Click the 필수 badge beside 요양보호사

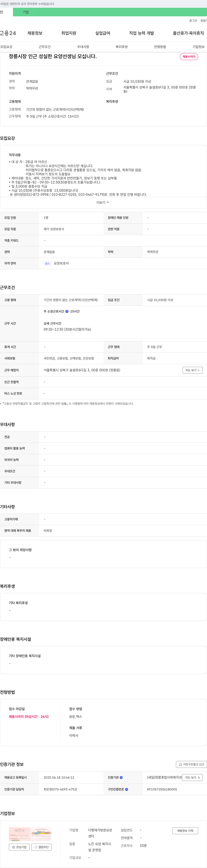pos(47,263)
